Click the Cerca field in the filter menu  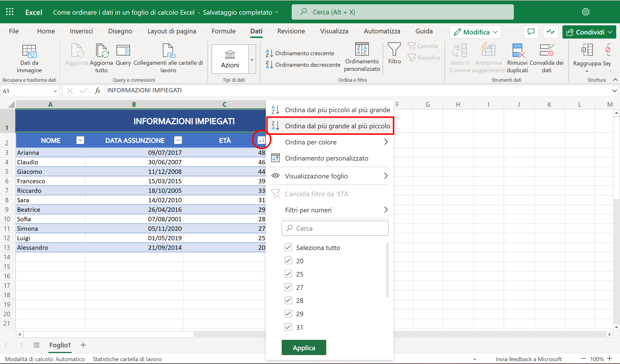[335, 228]
